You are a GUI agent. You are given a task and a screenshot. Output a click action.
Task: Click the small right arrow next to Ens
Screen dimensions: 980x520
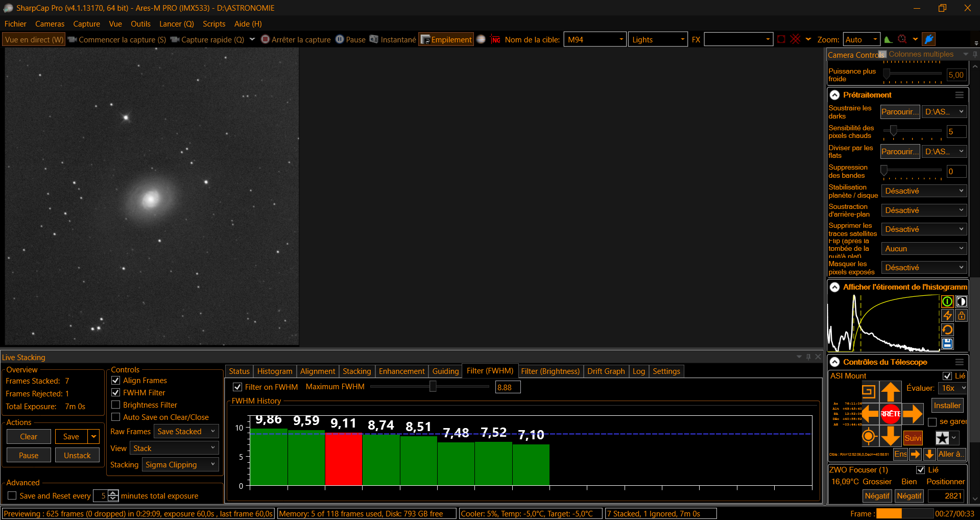click(x=915, y=454)
